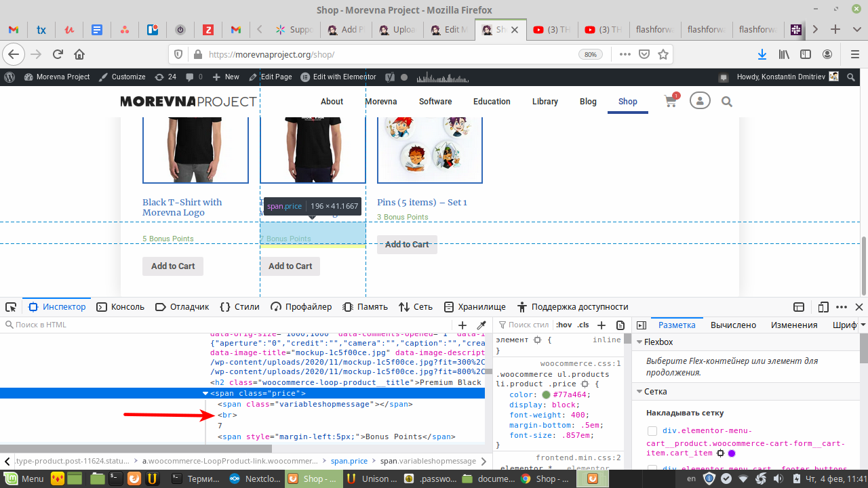The width and height of the screenshot is (868, 488).
Task: Toggle the :hov pseudo-class panel
Action: tap(564, 325)
